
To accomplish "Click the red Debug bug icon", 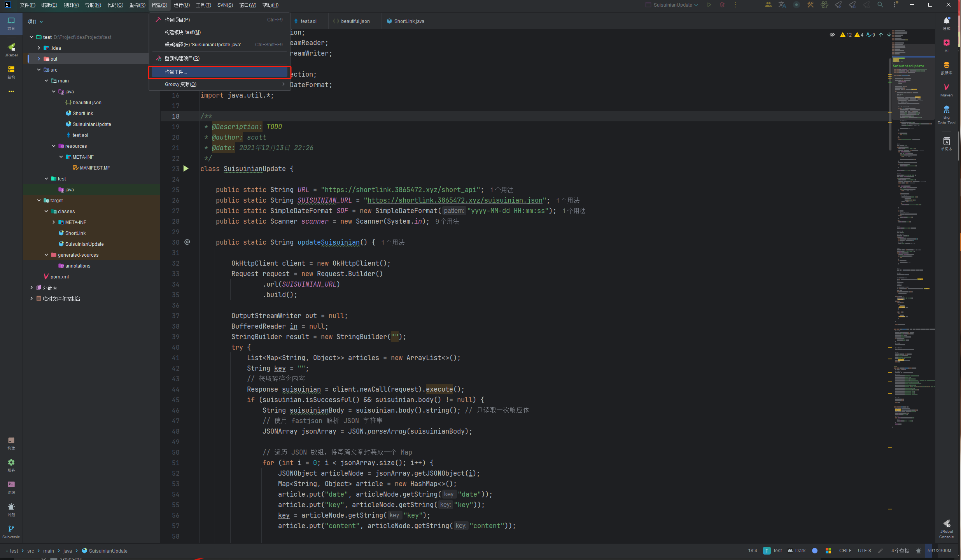I will click(722, 5).
